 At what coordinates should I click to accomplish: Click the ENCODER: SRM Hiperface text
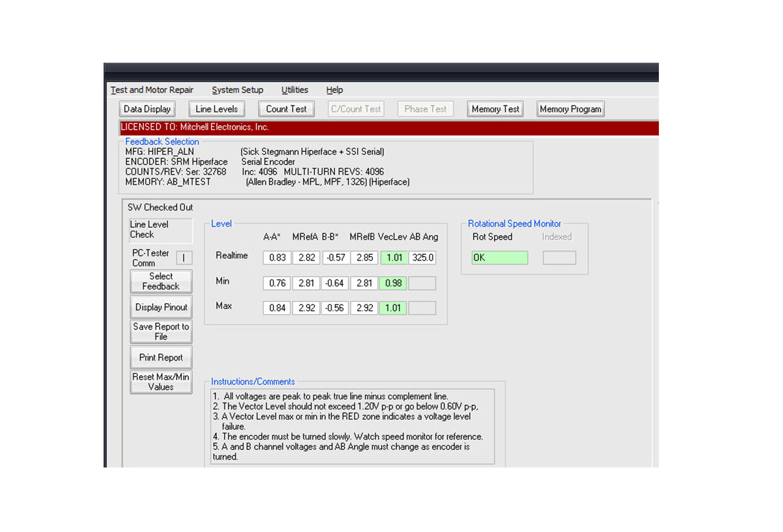tap(176, 161)
